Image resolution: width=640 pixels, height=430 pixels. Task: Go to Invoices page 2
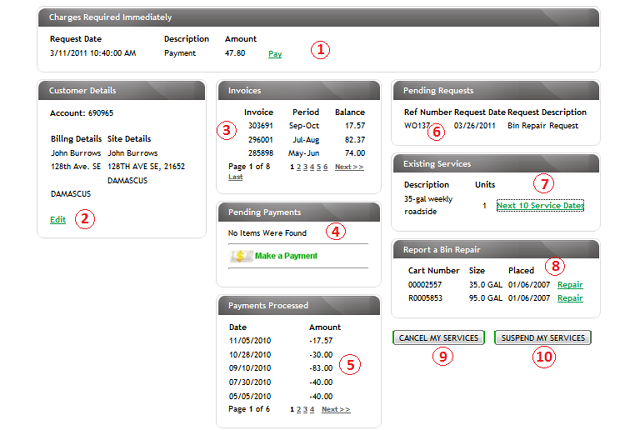coord(299,167)
